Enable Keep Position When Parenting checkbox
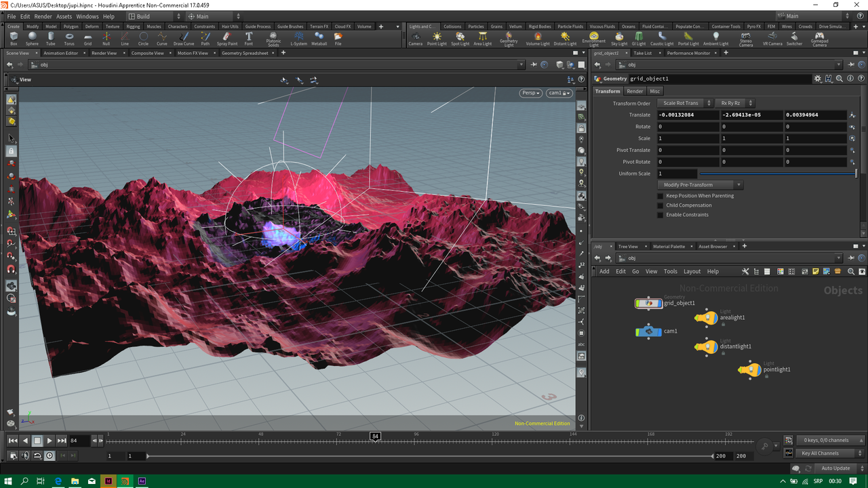Image resolution: width=868 pixels, height=488 pixels. coord(660,196)
